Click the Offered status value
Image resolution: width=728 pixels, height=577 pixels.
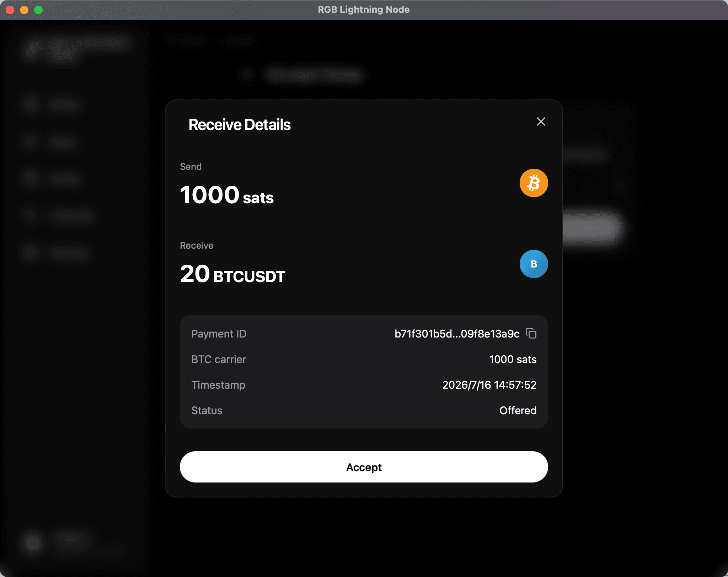[x=518, y=410]
